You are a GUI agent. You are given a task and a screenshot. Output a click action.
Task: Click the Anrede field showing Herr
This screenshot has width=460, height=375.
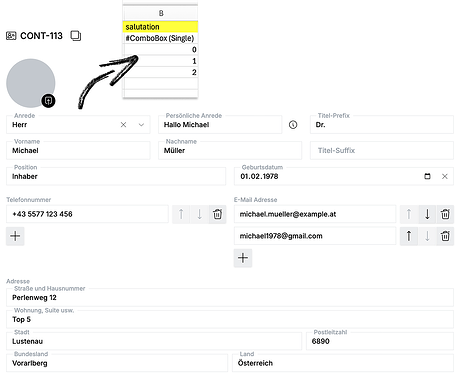click(78, 125)
